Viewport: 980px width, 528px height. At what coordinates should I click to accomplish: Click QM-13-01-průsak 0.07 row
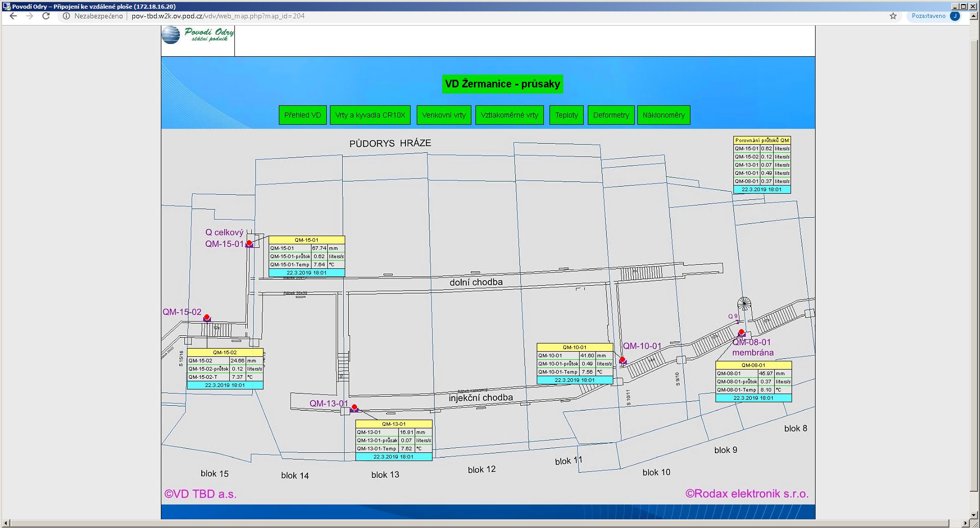(394, 440)
